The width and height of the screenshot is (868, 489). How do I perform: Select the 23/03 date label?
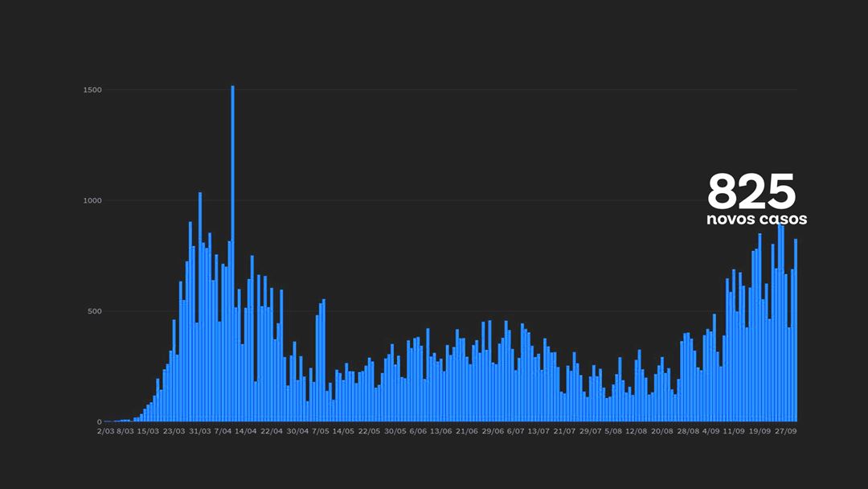pos(174,431)
